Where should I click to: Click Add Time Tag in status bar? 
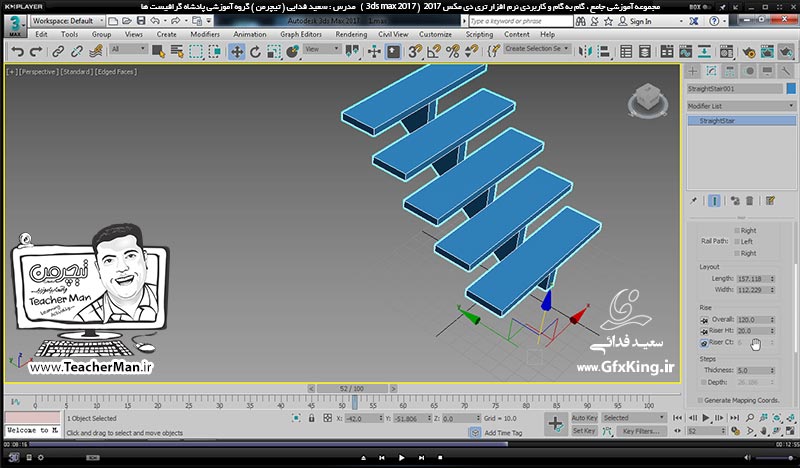503,433
